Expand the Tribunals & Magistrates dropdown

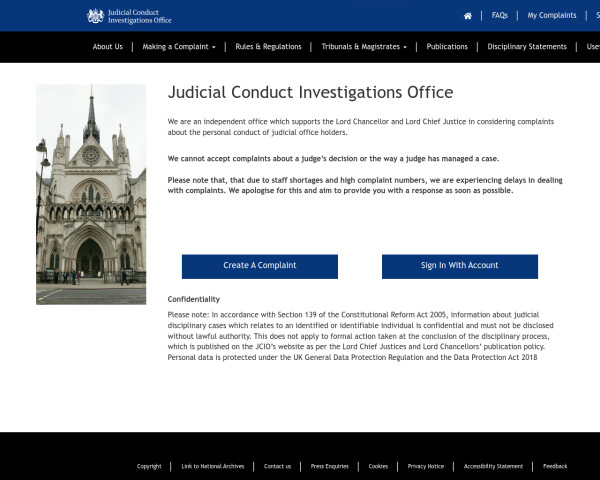pyautogui.click(x=364, y=47)
